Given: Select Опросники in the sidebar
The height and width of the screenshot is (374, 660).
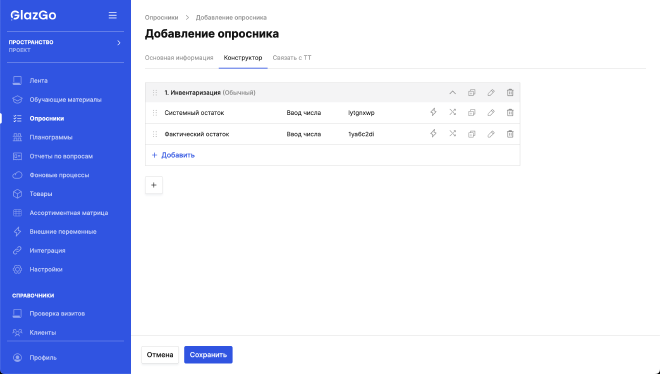Looking at the screenshot, I should point(47,118).
